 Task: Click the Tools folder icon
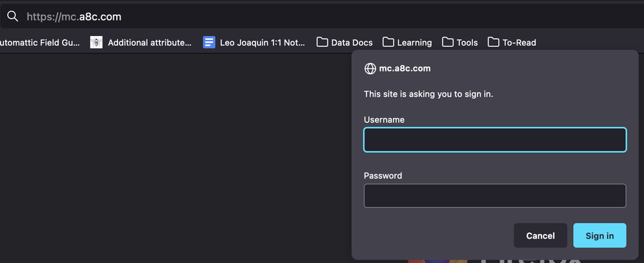(448, 43)
